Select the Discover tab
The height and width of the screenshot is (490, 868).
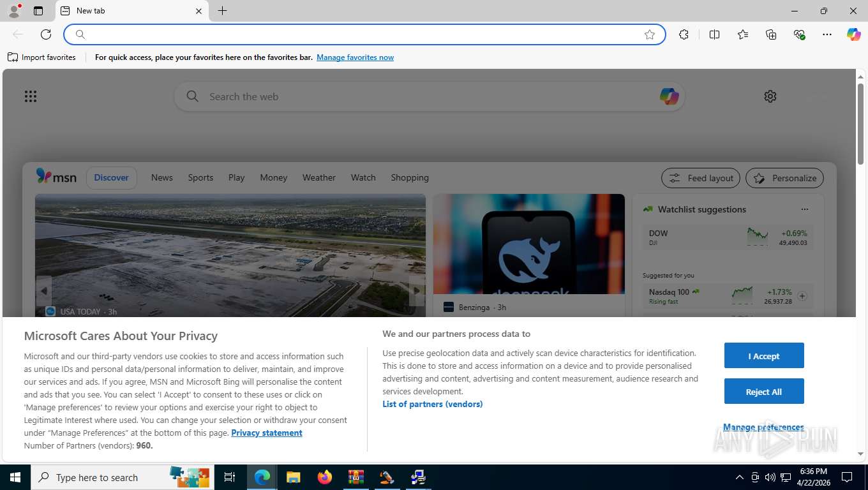tap(112, 178)
